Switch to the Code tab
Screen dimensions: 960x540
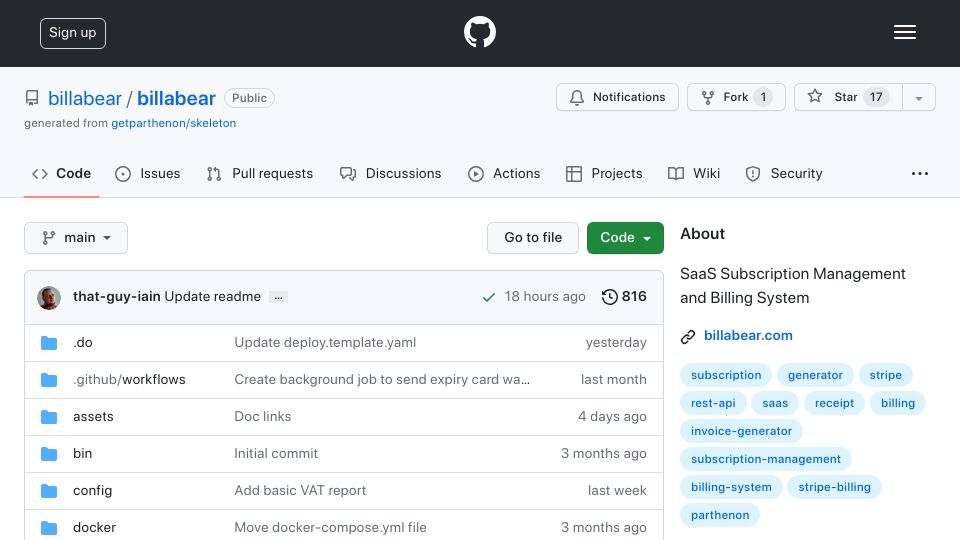(x=61, y=174)
